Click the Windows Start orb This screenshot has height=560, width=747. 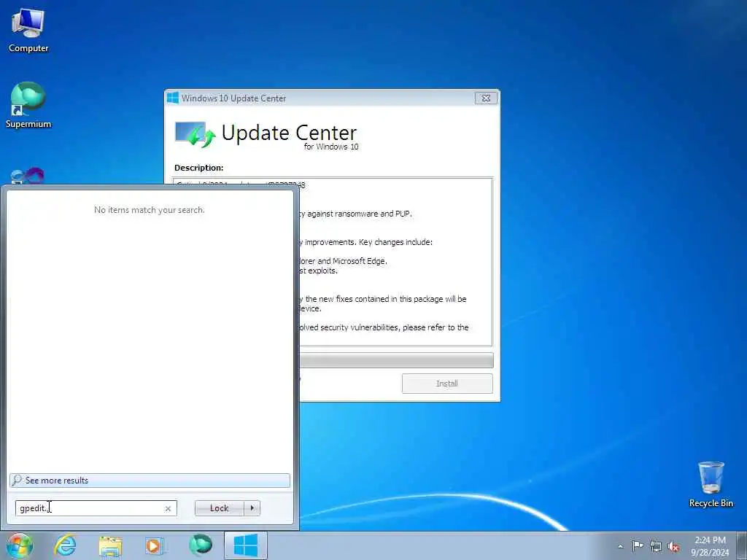tap(19, 545)
